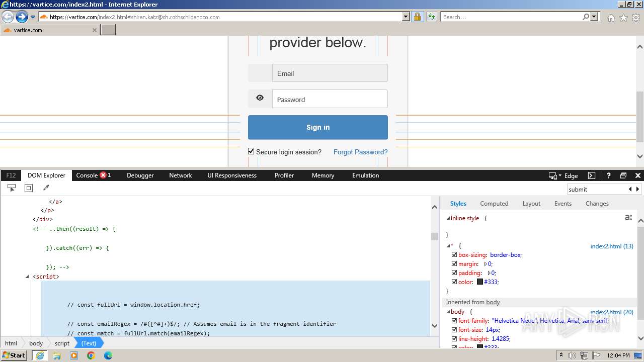
Task: Click the volume speaker tray icon
Action: [572, 355]
